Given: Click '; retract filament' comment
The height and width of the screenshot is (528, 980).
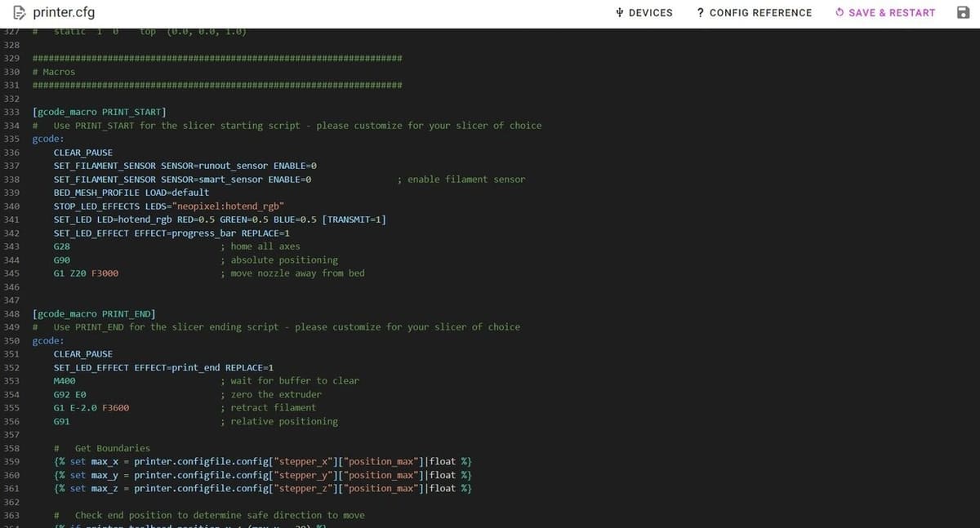Looking at the screenshot, I should 269,408.
